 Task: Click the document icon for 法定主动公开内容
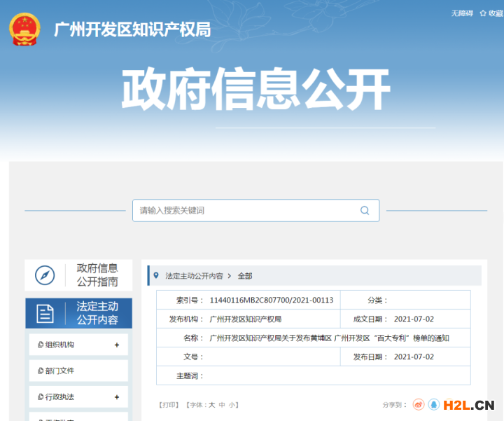[x=45, y=314]
